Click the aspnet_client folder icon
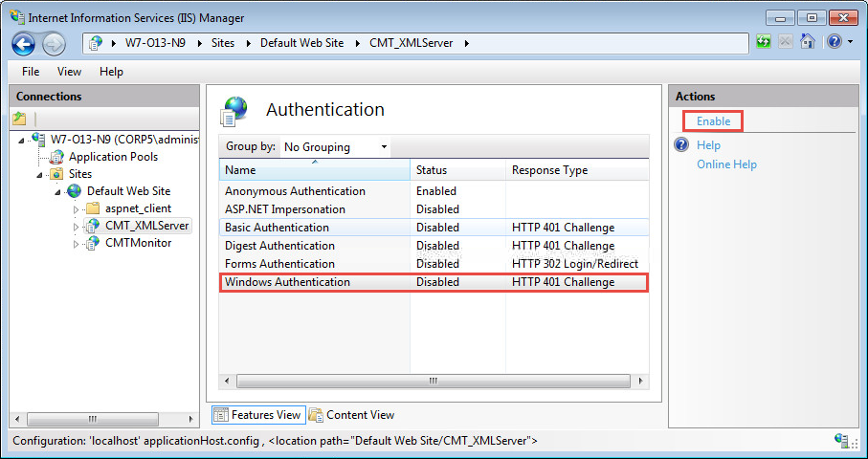 click(93, 208)
